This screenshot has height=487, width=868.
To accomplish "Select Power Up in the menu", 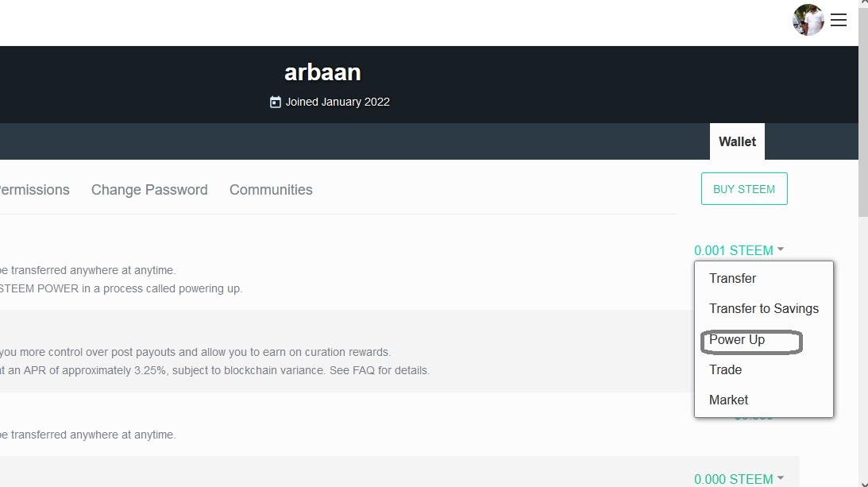I will click(737, 339).
